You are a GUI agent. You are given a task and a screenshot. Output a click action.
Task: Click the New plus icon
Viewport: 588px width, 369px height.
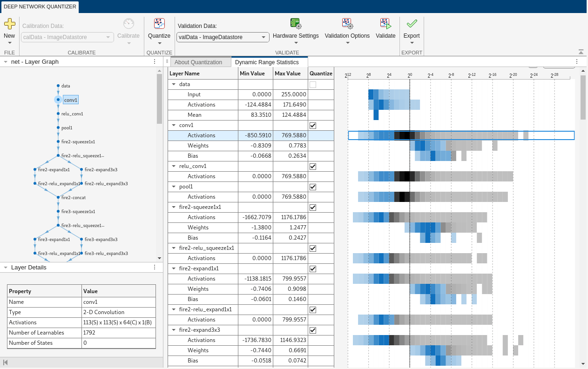9,24
